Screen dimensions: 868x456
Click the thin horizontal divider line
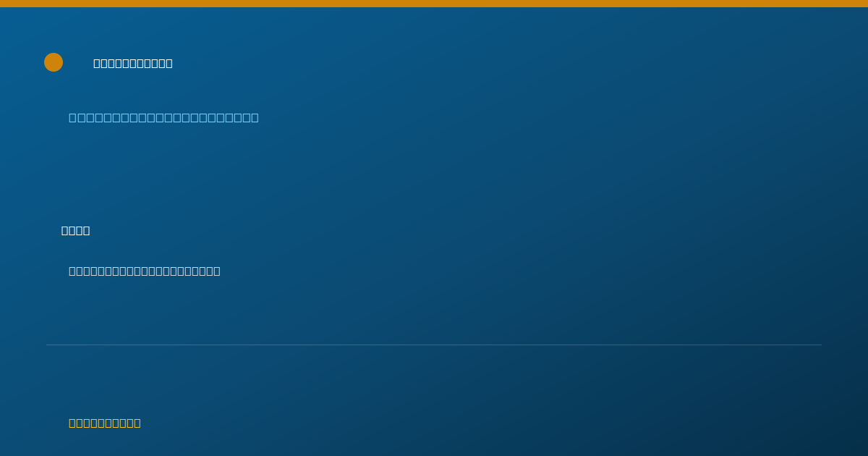point(434,345)
